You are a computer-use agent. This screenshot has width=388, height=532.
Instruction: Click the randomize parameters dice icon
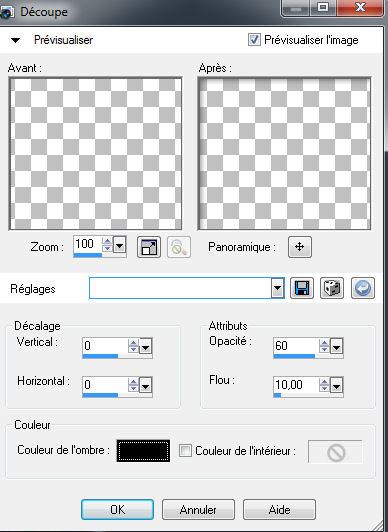(332, 288)
